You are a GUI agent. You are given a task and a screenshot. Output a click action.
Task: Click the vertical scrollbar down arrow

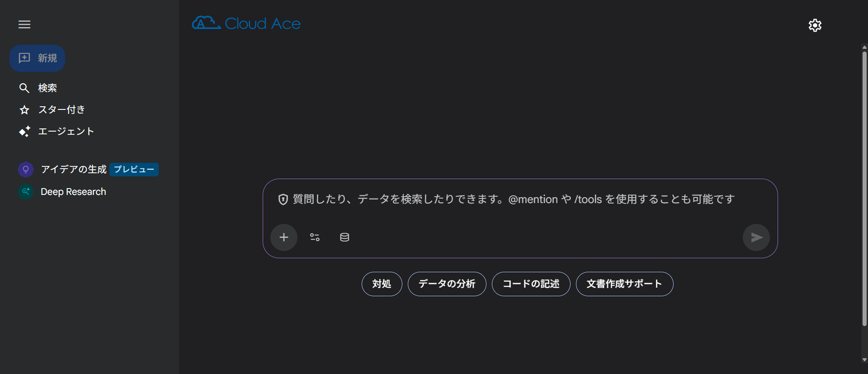tap(864, 360)
